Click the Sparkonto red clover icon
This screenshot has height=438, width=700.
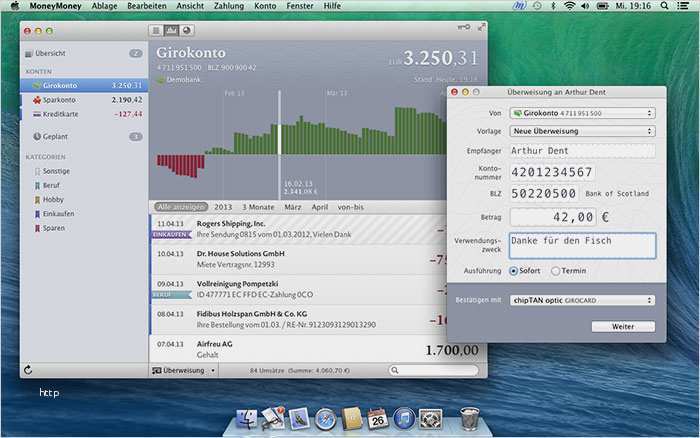click(x=37, y=100)
